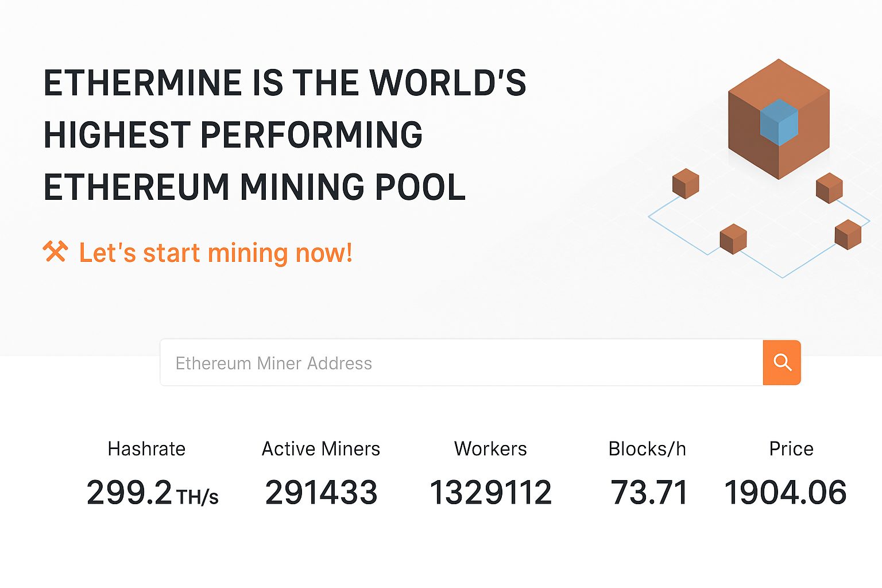Click the Active Miners count 291433
This screenshot has width=882, height=588.
tap(321, 492)
